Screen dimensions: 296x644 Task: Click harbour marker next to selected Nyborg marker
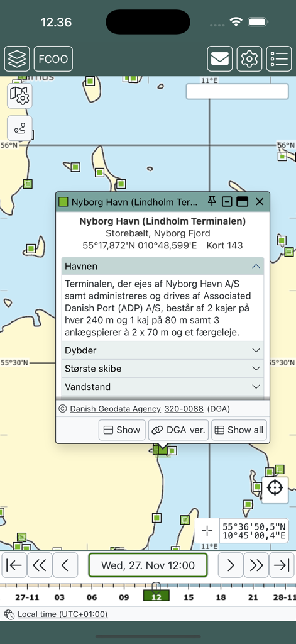[172, 450]
